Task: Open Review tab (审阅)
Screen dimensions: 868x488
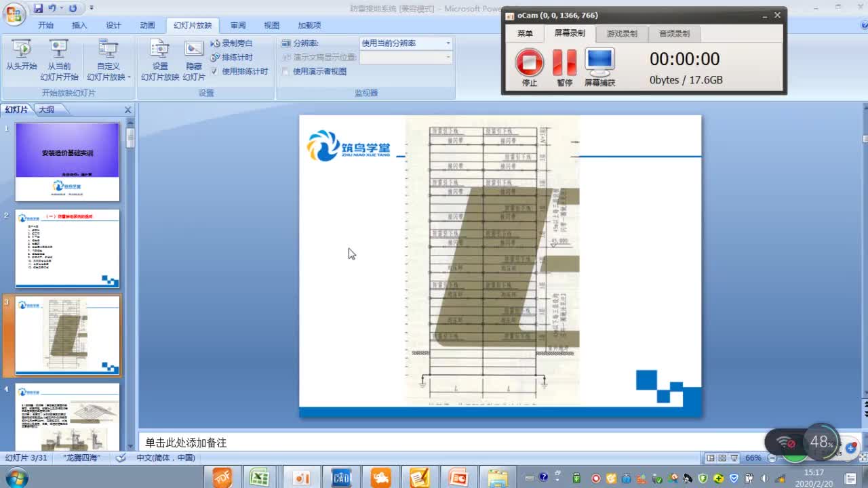Action: tap(238, 25)
